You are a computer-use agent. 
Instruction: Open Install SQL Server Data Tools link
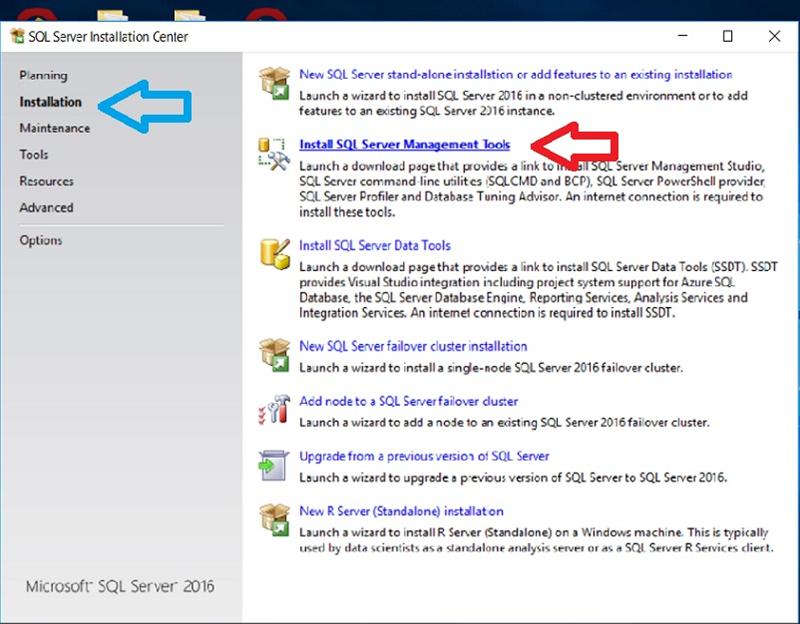(375, 245)
